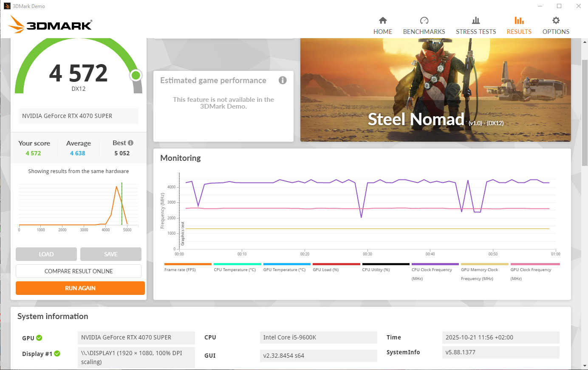The width and height of the screenshot is (588, 370).
Task: Click the large 4 572 score number
Action: point(79,73)
